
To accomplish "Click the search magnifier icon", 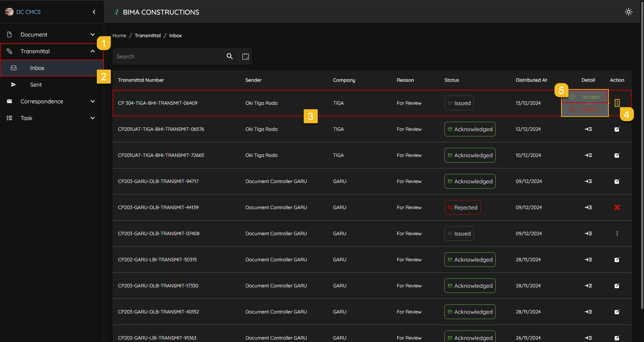I will pos(230,56).
